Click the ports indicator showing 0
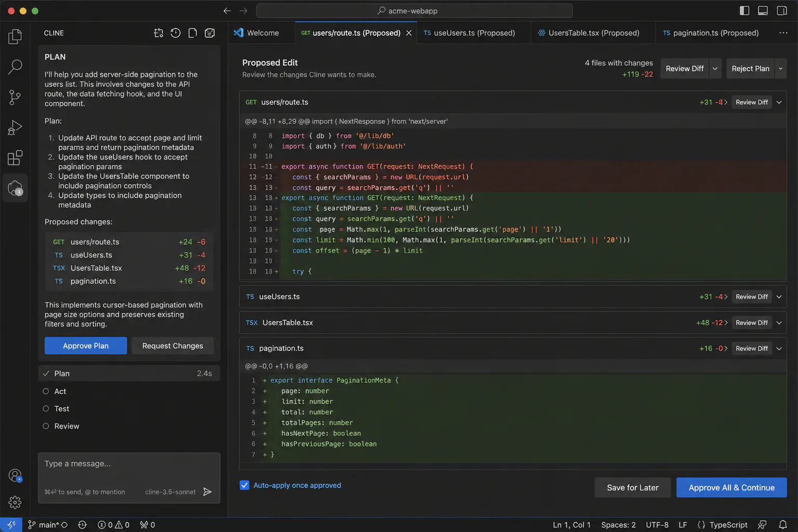Image resolution: width=798 pixels, height=532 pixels. [148, 525]
